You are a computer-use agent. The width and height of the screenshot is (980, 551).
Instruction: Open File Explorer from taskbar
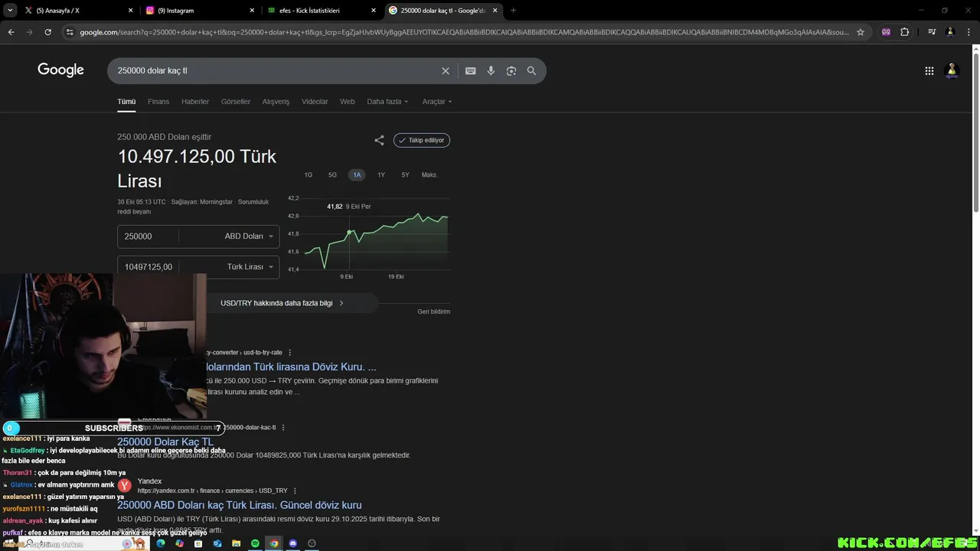click(236, 543)
